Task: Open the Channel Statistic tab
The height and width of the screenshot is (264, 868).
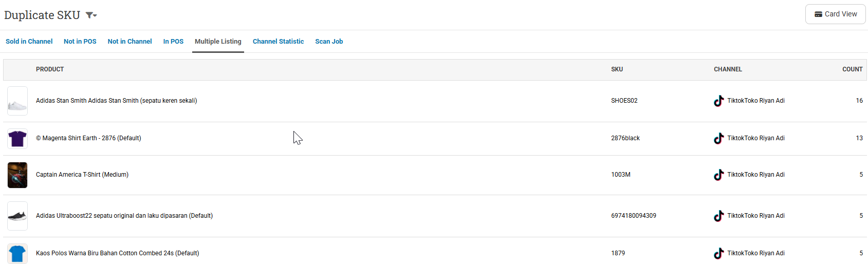Action: pyautogui.click(x=278, y=42)
